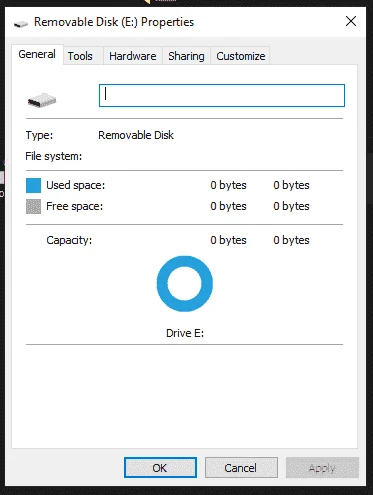This screenshot has width=373, height=495.
Task: Click the OK button
Action: (x=160, y=468)
